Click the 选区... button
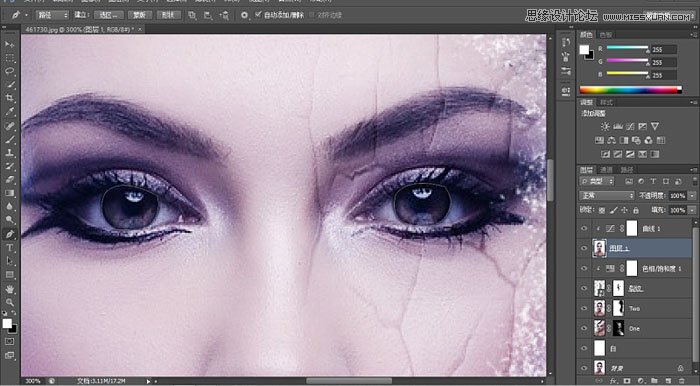The height and width of the screenshot is (386, 700). tap(108, 15)
